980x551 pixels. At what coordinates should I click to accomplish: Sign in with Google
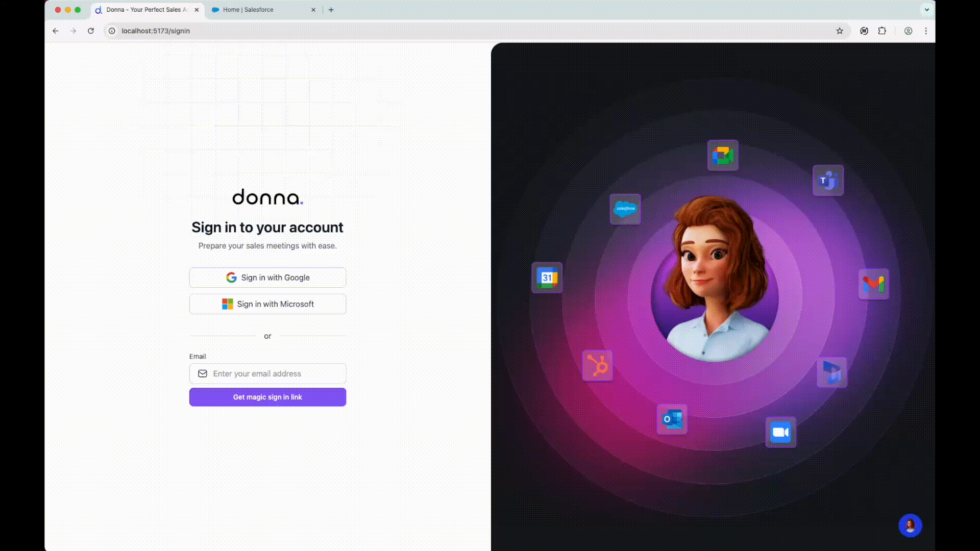coord(267,278)
